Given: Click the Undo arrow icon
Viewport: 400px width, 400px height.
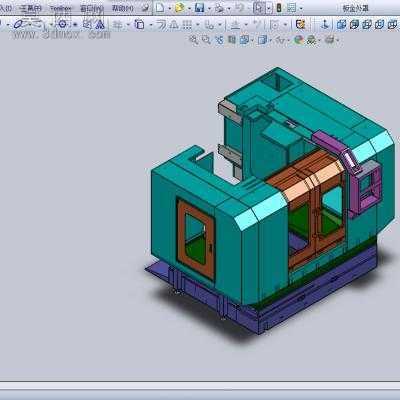Looking at the screenshot, I should 239,8.
